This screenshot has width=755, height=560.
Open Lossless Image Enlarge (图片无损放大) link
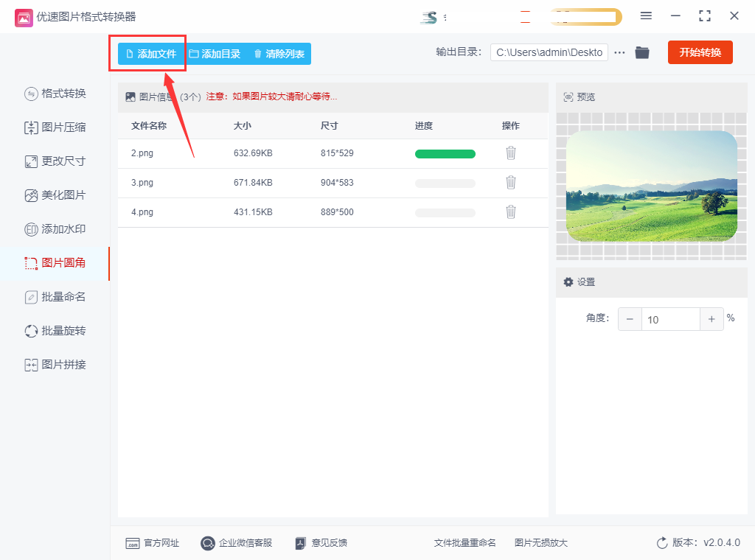coord(540,543)
